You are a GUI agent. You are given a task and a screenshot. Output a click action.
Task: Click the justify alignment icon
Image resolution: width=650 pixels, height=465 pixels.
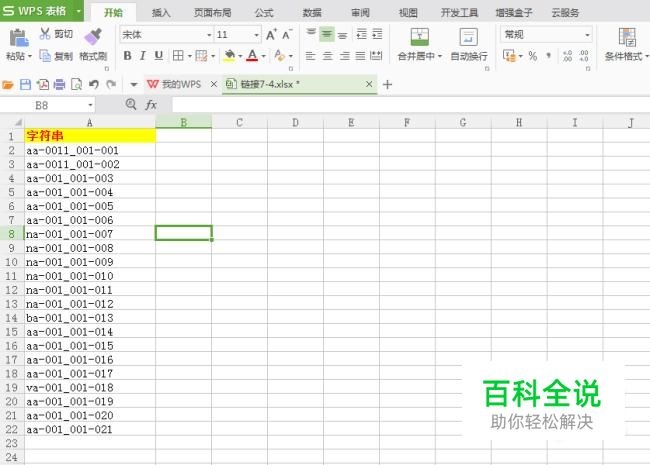coord(361,56)
